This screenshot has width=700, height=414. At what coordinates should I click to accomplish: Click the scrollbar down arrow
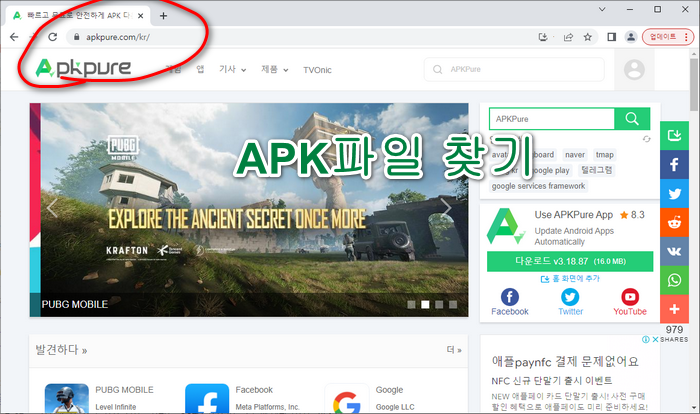coord(694,407)
